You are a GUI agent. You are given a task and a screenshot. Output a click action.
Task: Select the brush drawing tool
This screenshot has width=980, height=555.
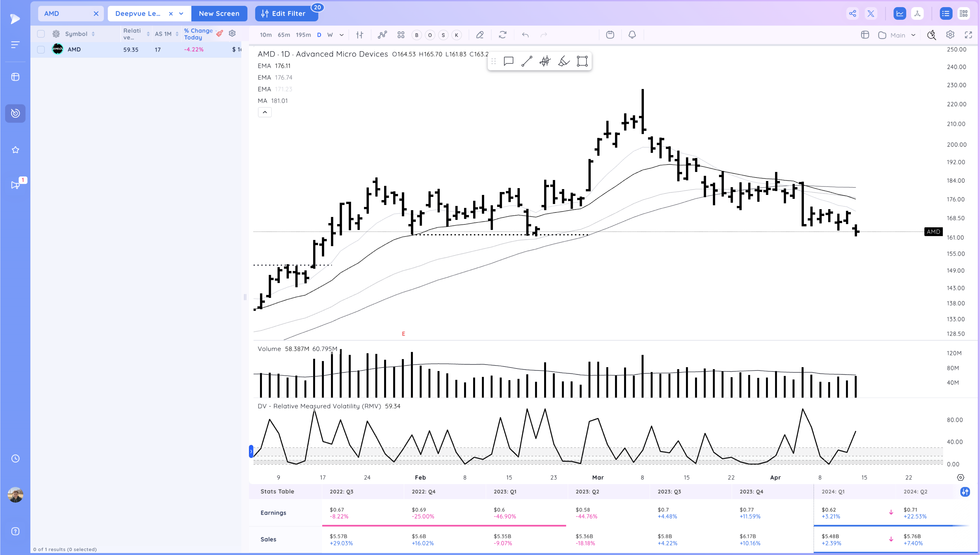[x=564, y=61]
